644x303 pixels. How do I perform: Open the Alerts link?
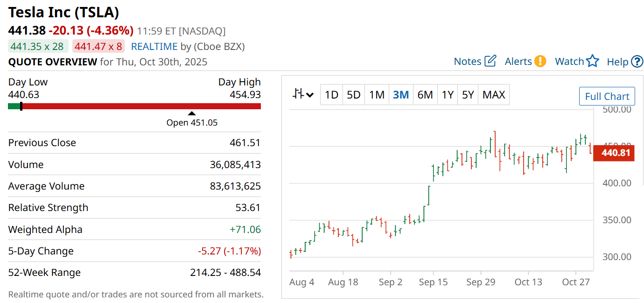518,62
